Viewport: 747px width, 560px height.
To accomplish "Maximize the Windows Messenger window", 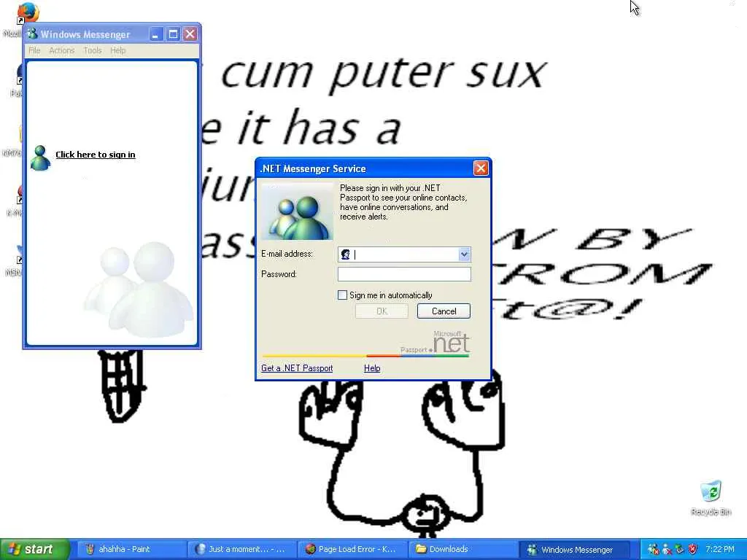I will (x=173, y=34).
